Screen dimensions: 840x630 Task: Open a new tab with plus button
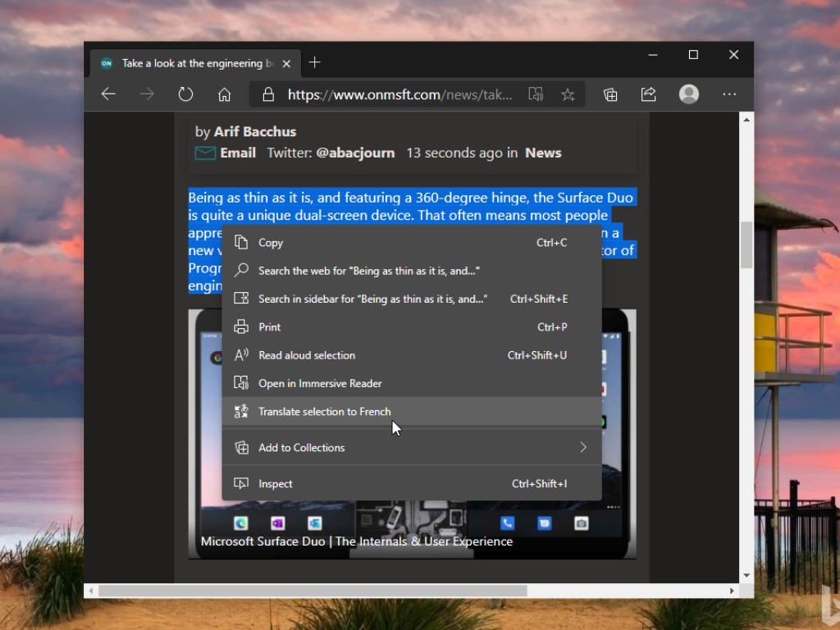tap(315, 62)
